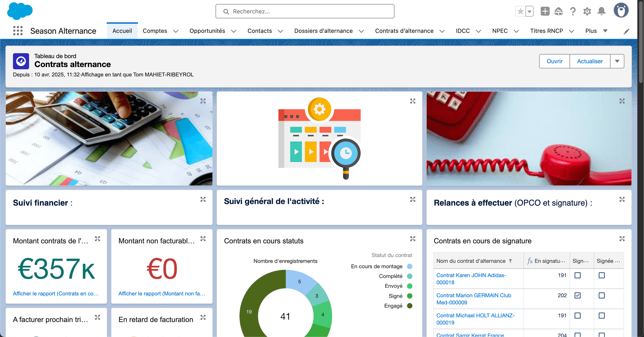Open the Dossiers d'alternance chevron menu

(x=361, y=31)
